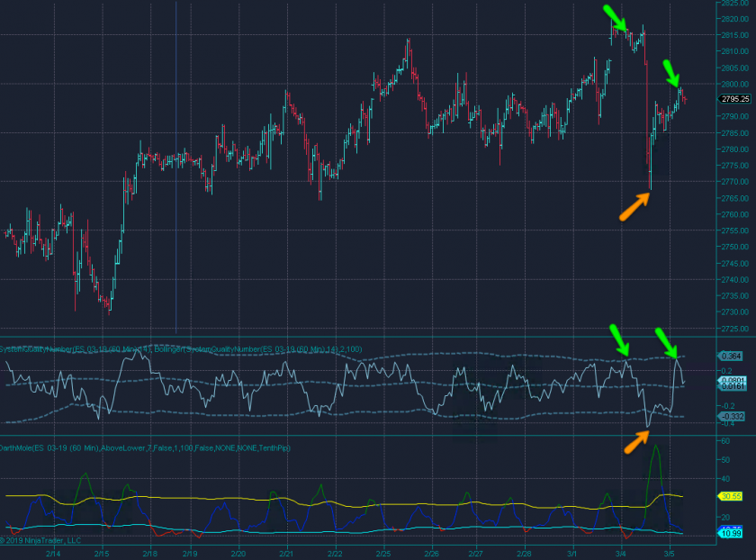Click the 2800.00 price axis label

(x=735, y=84)
